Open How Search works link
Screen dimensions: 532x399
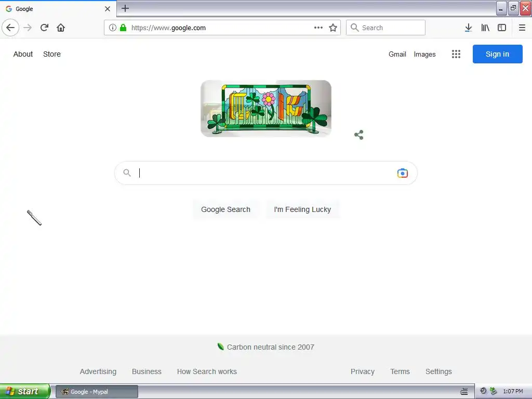pyautogui.click(x=207, y=371)
